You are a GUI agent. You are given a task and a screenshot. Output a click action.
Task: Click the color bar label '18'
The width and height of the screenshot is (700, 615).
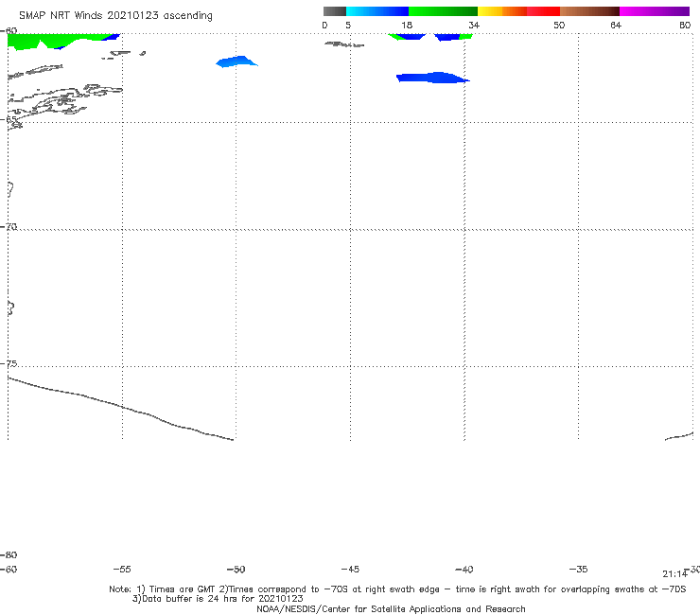[x=407, y=25]
